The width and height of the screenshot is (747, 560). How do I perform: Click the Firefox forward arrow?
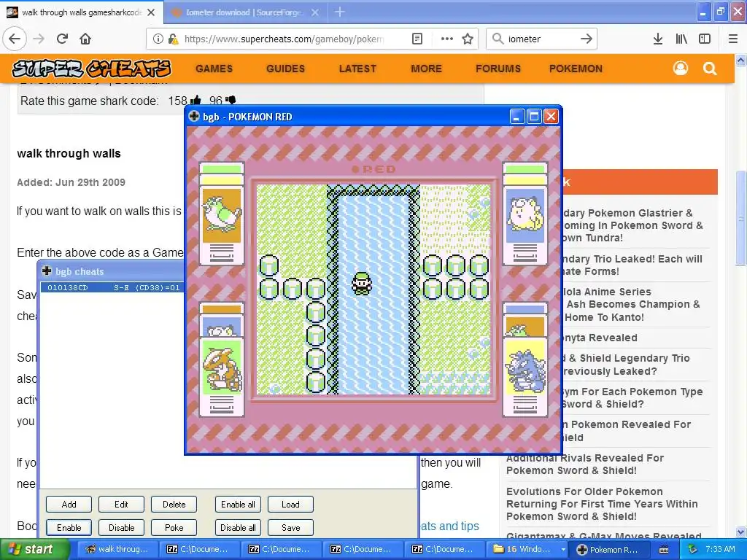click(39, 39)
